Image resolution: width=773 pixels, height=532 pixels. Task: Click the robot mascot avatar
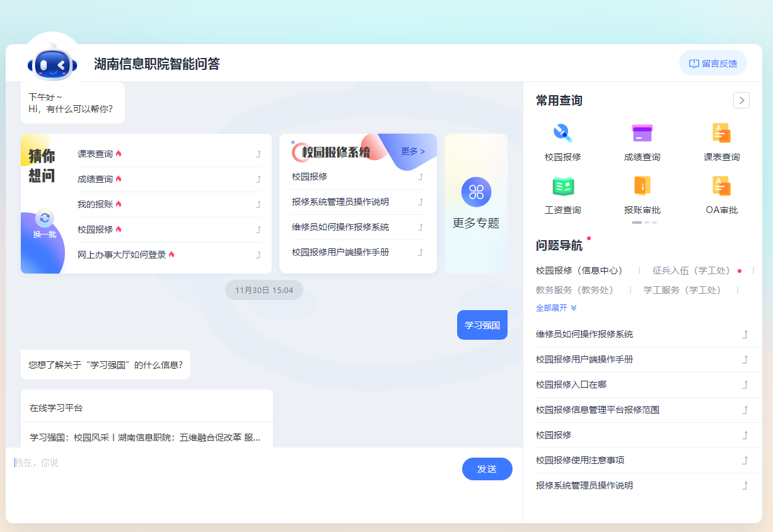(x=52, y=64)
